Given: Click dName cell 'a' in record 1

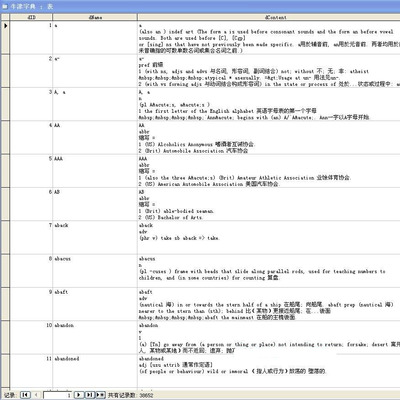Looking at the screenshot, I should (x=95, y=38).
